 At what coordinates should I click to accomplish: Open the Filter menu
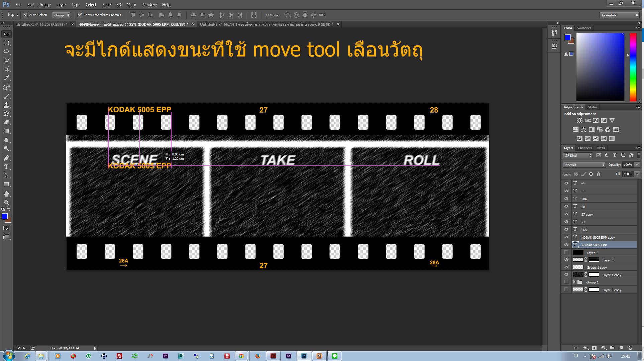click(106, 5)
